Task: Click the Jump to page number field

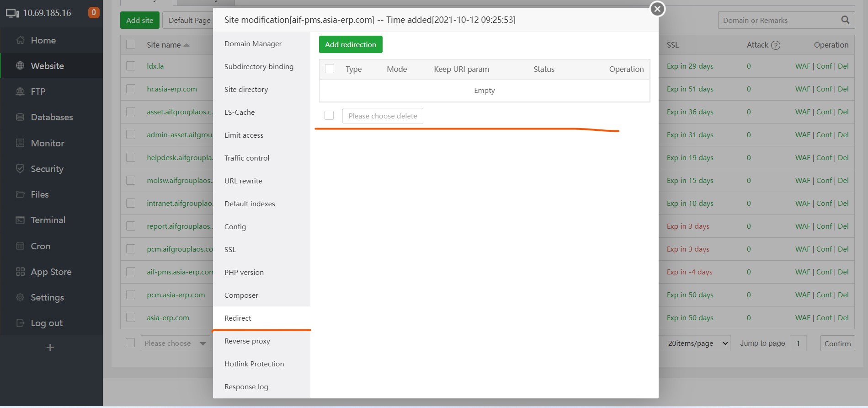Action: 798,343
